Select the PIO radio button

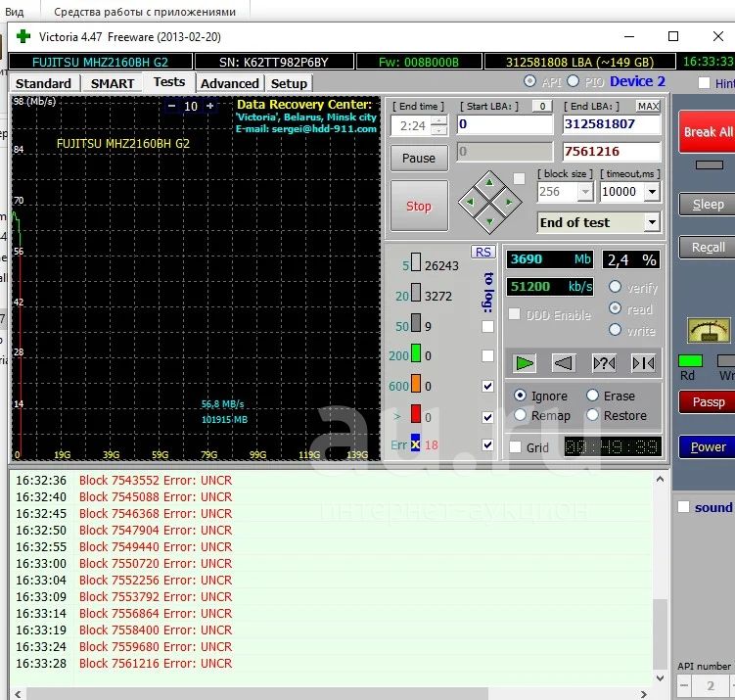(x=573, y=81)
